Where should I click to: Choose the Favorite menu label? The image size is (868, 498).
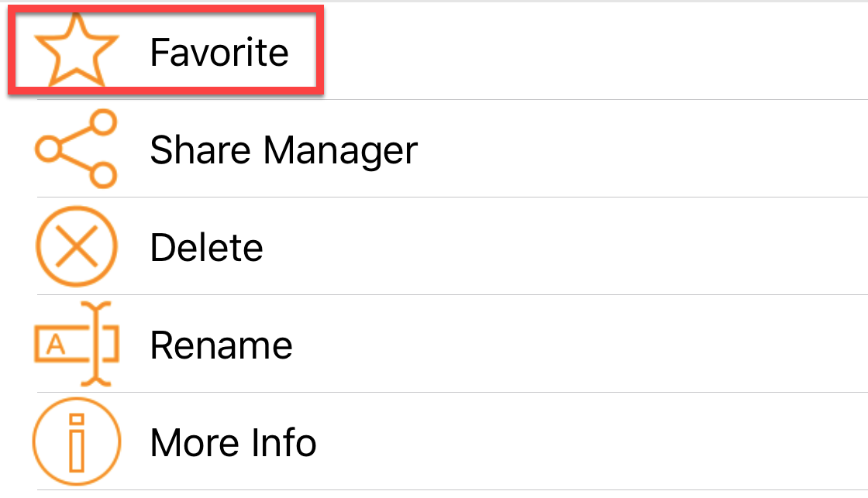[x=219, y=52]
